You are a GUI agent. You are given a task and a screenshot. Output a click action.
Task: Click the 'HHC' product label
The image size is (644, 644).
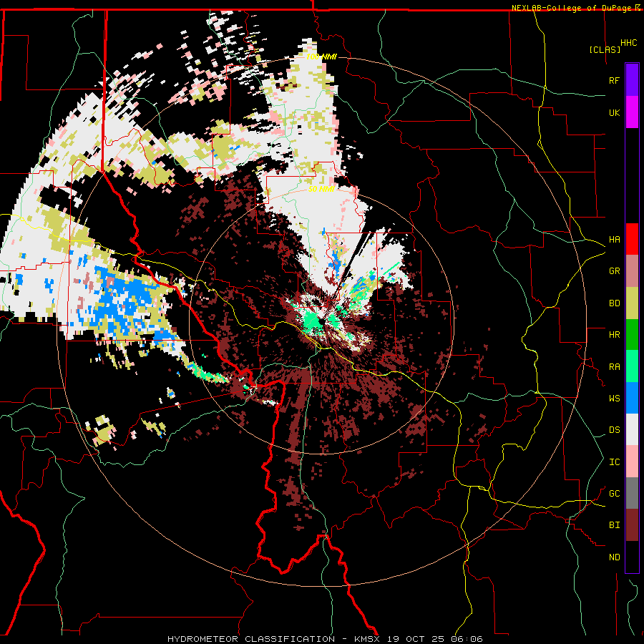(629, 43)
